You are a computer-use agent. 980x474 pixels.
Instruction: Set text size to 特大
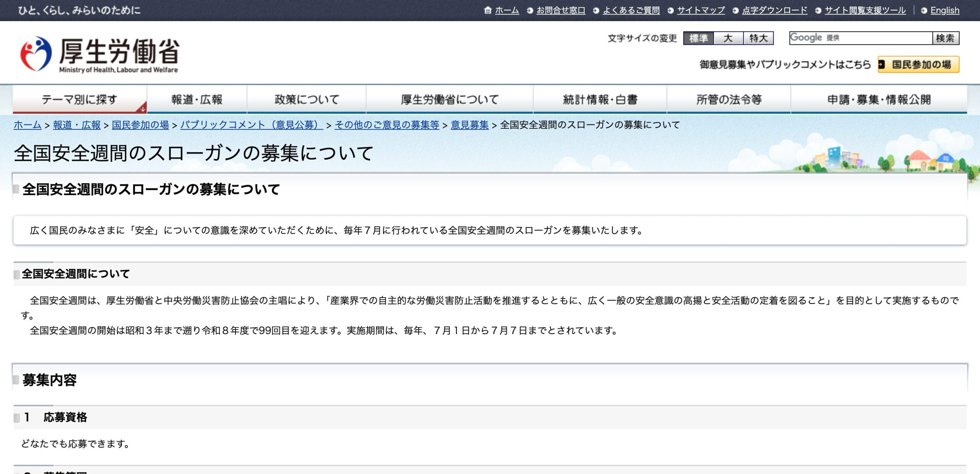[758, 38]
